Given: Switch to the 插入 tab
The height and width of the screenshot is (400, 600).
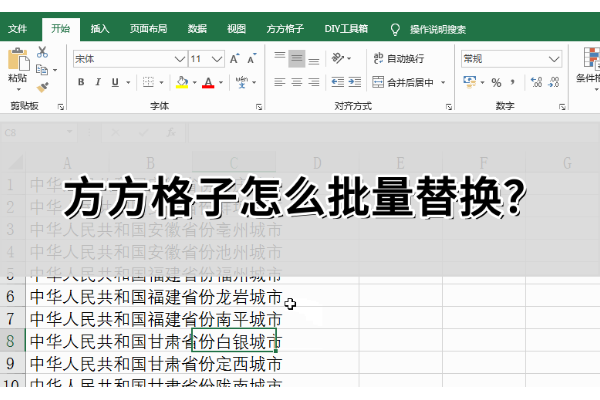Looking at the screenshot, I should (100, 29).
